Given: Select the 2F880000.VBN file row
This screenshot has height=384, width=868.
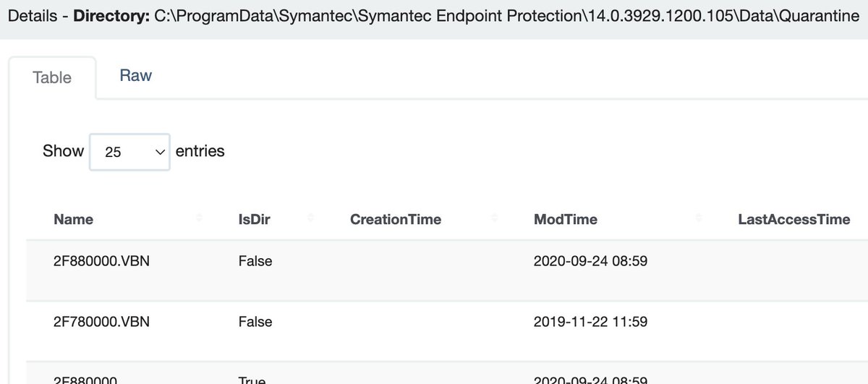Looking at the screenshot, I should [x=447, y=270].
